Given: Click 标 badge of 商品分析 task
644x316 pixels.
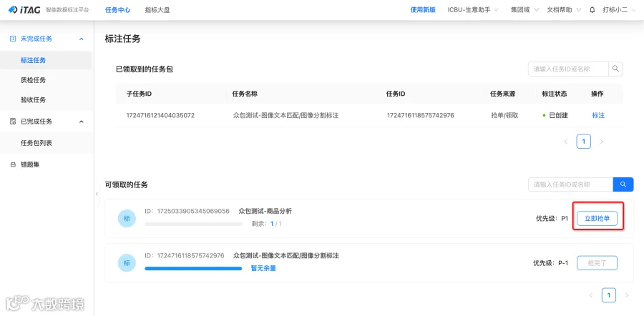Looking at the screenshot, I should pyautogui.click(x=127, y=219).
